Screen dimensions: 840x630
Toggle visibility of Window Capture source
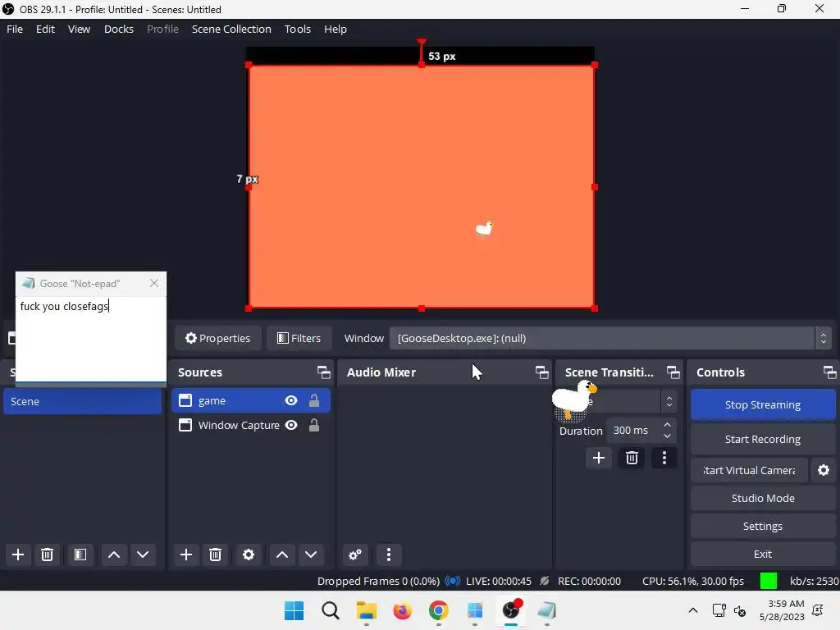(x=291, y=426)
